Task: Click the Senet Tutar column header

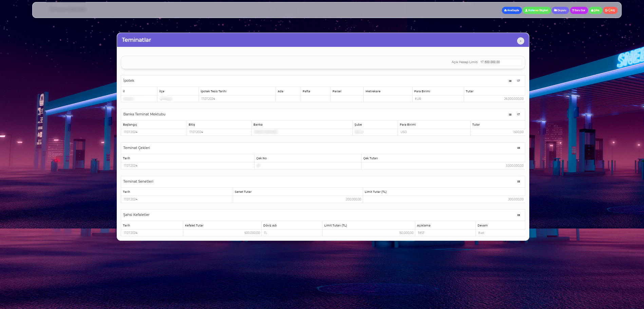Action: point(243,192)
